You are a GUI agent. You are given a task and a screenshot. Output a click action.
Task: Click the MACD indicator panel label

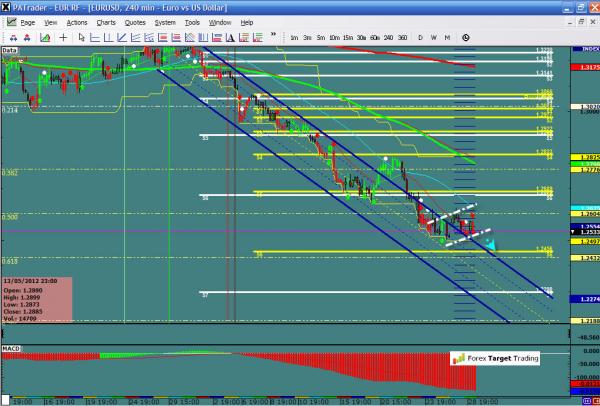click(x=12, y=347)
